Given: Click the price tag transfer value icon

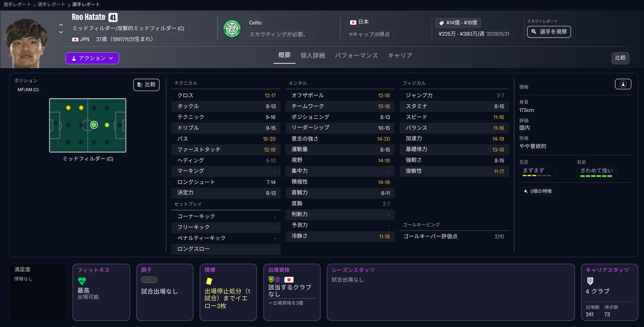Looking at the screenshot, I should click(x=441, y=23).
